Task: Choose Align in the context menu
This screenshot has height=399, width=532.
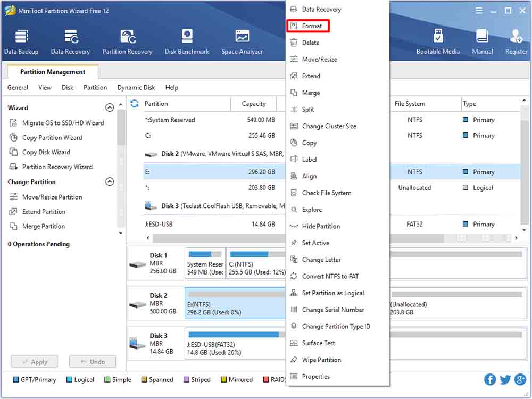Action: 338,176
